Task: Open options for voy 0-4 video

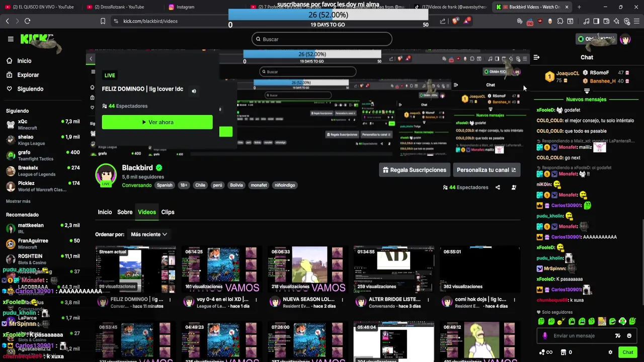Action: coord(256,300)
